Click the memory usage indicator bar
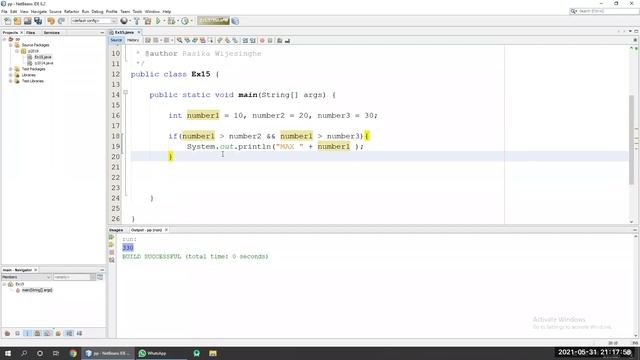This screenshot has width=640, height=360. point(213,21)
